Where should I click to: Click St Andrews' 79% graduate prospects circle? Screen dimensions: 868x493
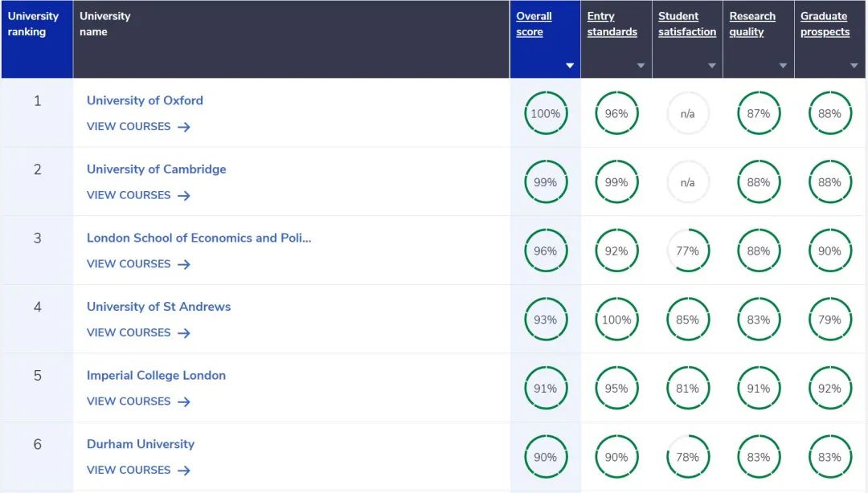[829, 320]
